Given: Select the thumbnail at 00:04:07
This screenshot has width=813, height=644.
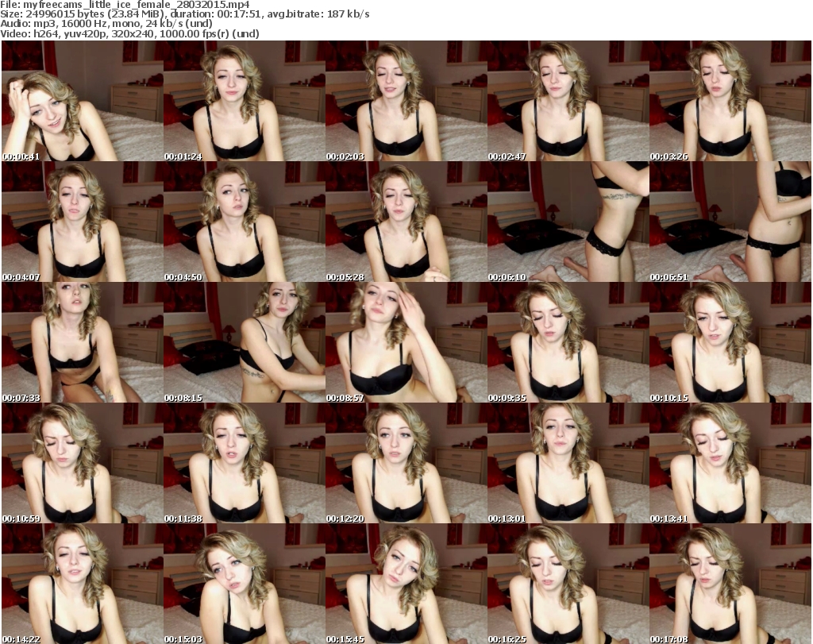Looking at the screenshot, I should point(81,222).
